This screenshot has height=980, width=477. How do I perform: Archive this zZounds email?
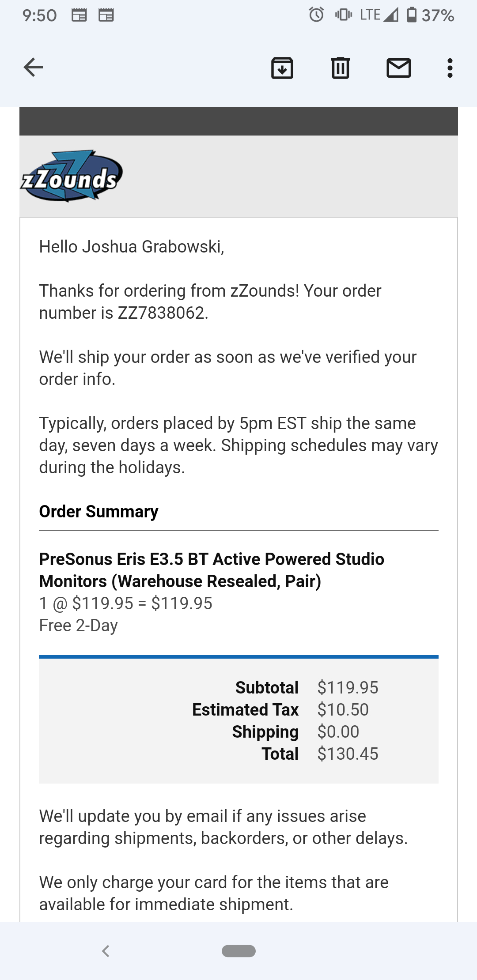pos(282,68)
